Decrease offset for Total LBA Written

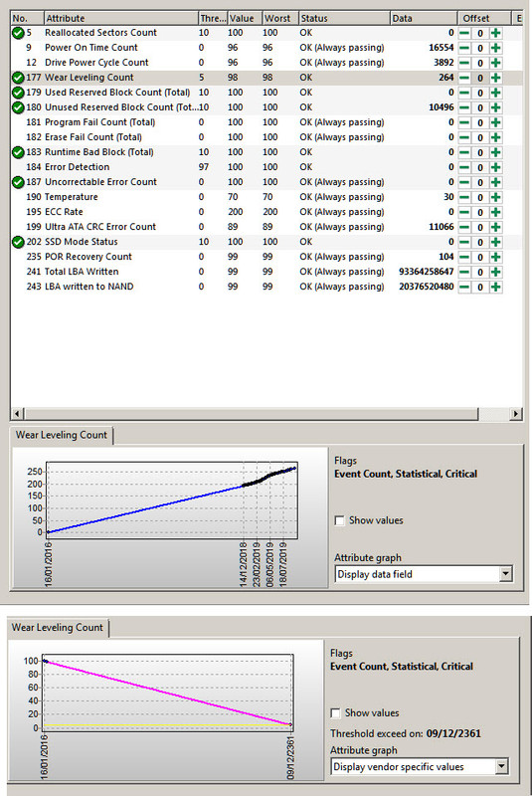(464, 272)
